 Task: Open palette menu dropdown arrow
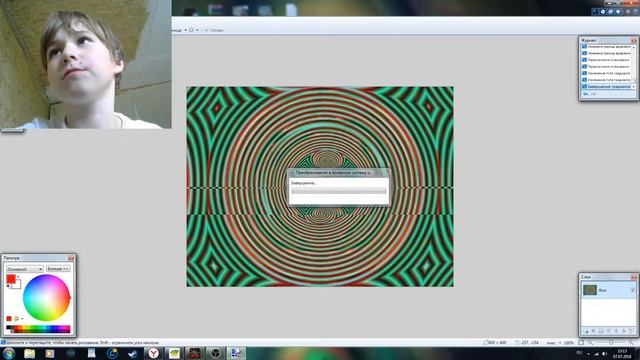click(22, 319)
